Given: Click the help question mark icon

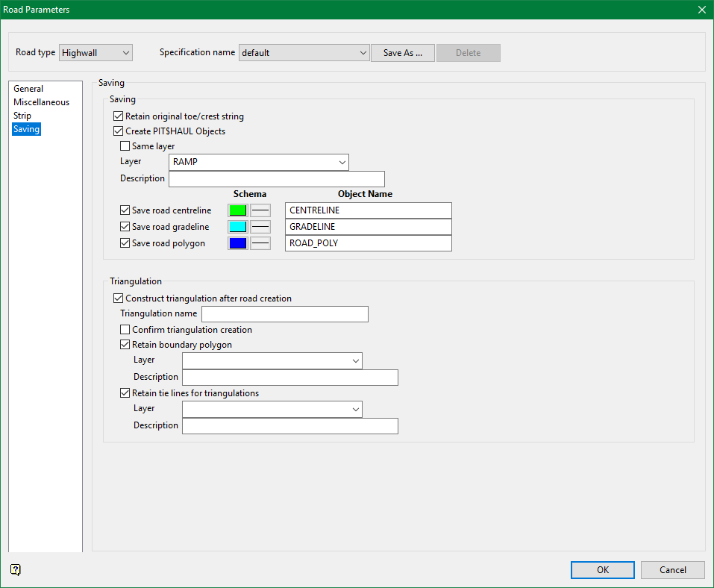Looking at the screenshot, I should point(16,570).
